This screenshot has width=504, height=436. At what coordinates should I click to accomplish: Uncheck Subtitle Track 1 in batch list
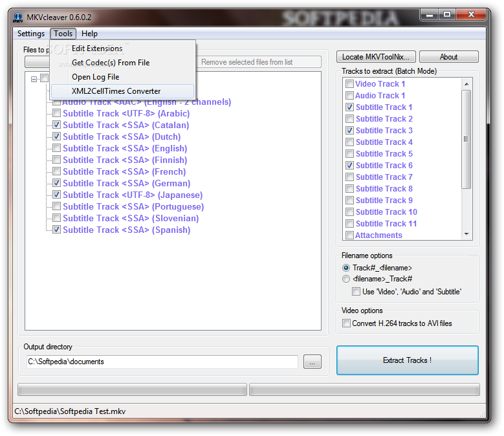pos(350,107)
